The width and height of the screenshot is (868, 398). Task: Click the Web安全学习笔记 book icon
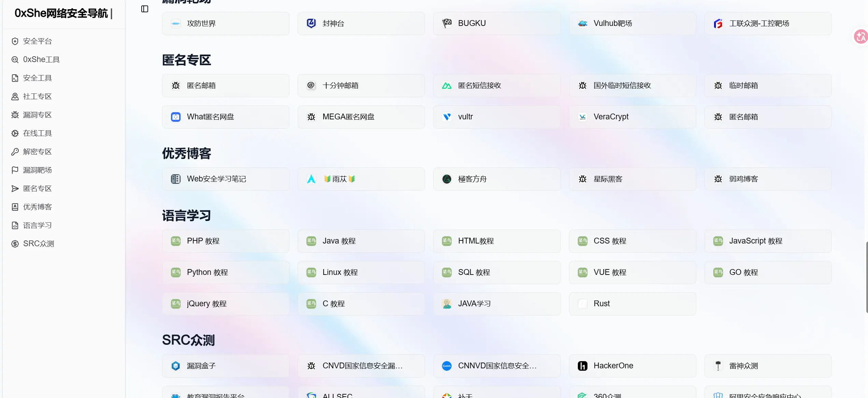[176, 179]
